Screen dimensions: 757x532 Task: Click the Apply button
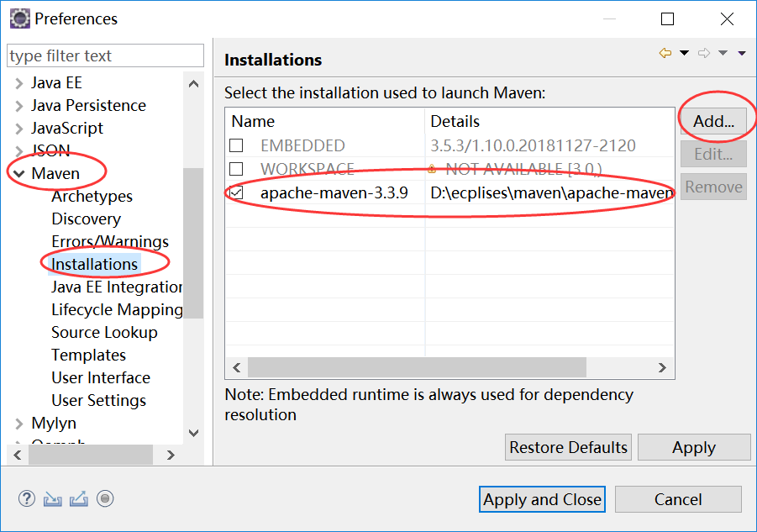tap(694, 447)
